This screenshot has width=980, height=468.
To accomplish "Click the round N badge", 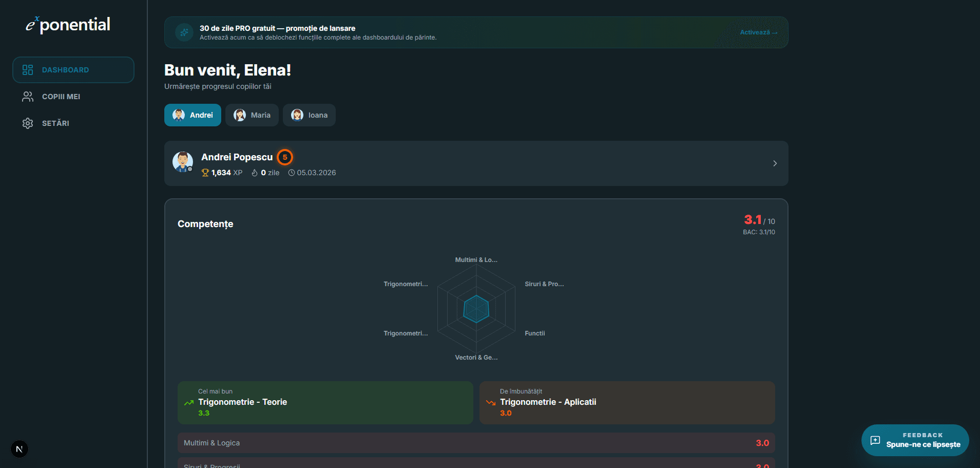I will point(20,449).
